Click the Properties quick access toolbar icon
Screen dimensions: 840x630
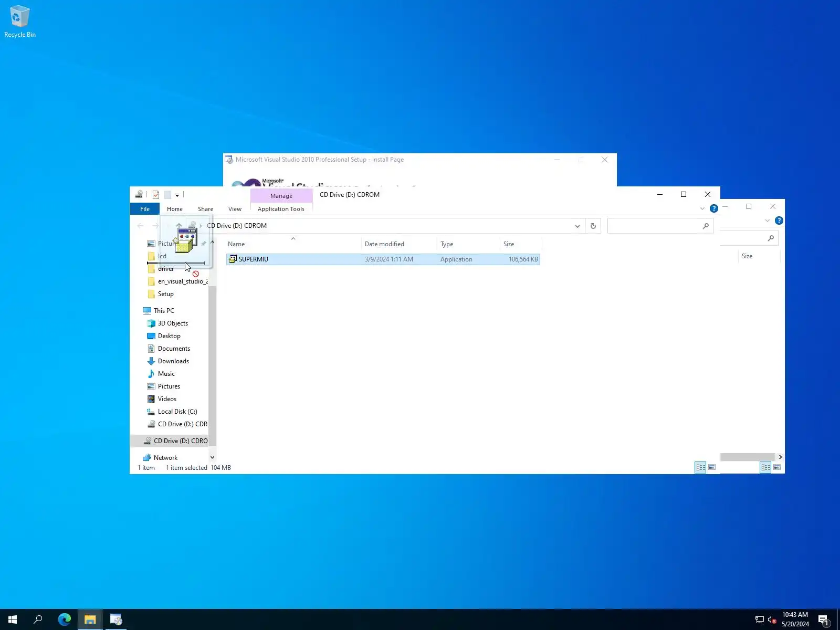point(156,195)
